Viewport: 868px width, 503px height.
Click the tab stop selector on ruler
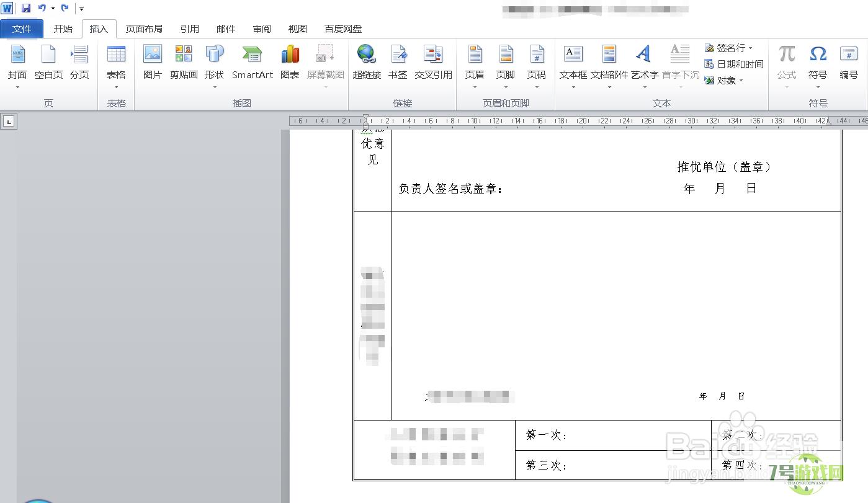point(9,122)
